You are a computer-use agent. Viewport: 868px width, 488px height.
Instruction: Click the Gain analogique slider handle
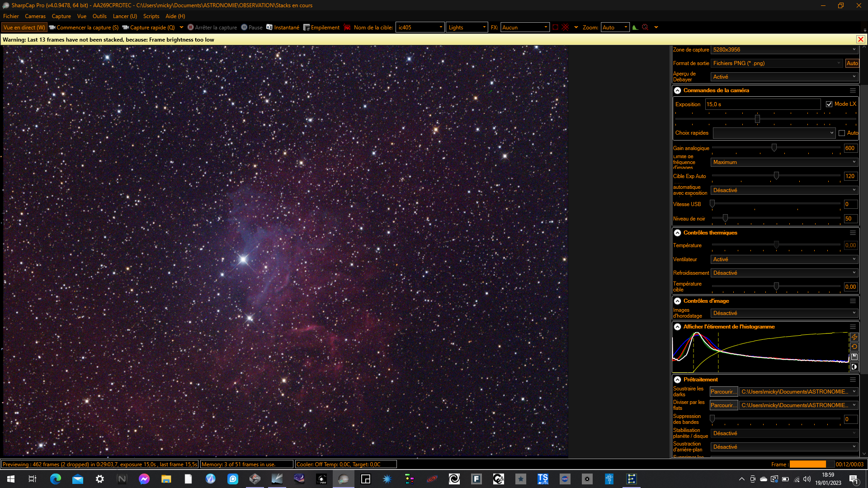tap(774, 148)
